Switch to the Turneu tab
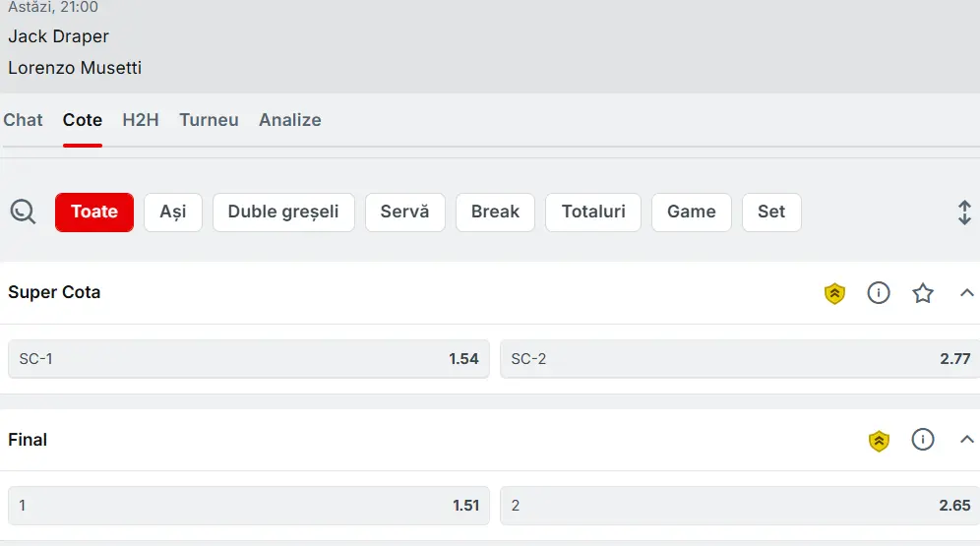Screen dimensions: 980x546 (x=209, y=120)
